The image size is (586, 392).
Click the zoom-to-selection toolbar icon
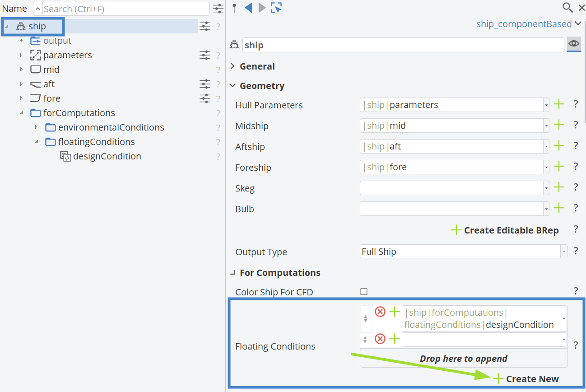276,8
